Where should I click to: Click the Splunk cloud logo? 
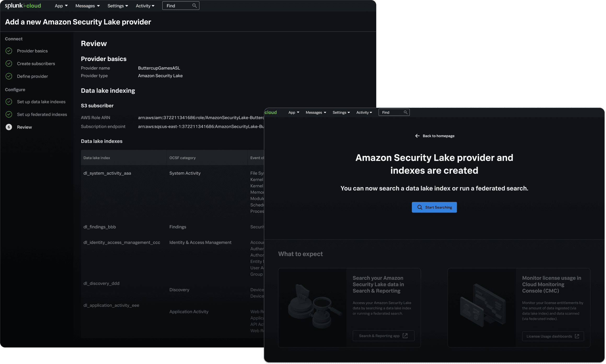click(x=23, y=6)
